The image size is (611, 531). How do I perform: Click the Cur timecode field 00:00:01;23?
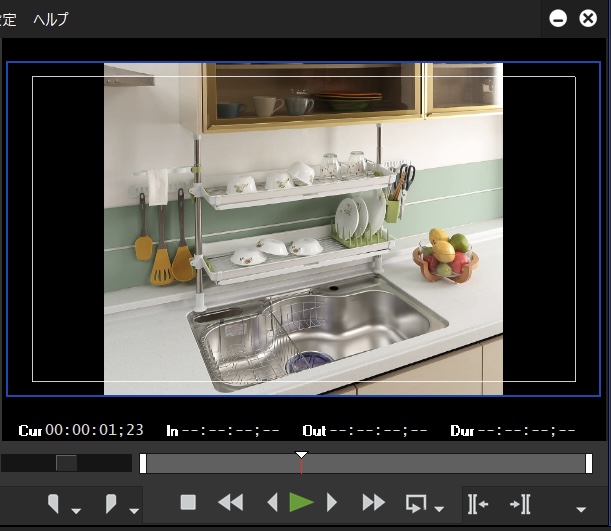point(94,430)
